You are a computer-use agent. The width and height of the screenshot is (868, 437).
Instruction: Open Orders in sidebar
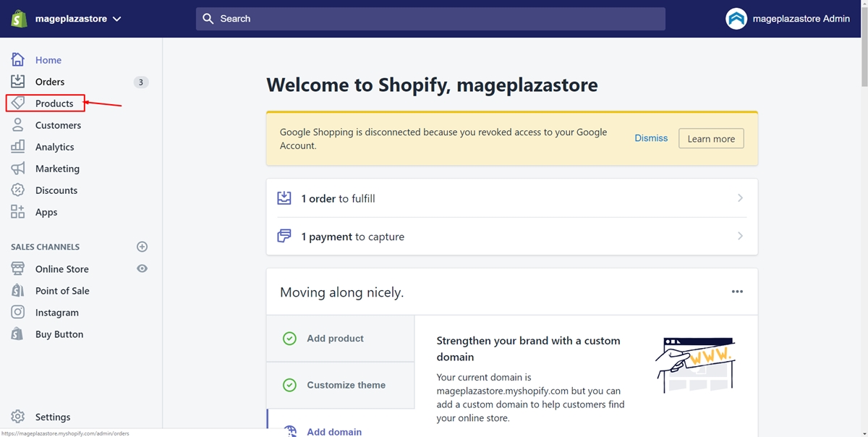pyautogui.click(x=50, y=82)
